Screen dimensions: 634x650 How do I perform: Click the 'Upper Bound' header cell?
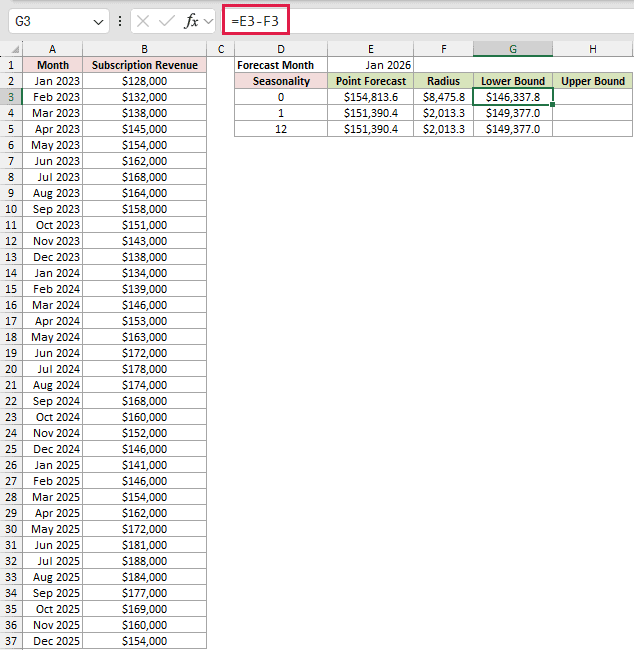[593, 81]
